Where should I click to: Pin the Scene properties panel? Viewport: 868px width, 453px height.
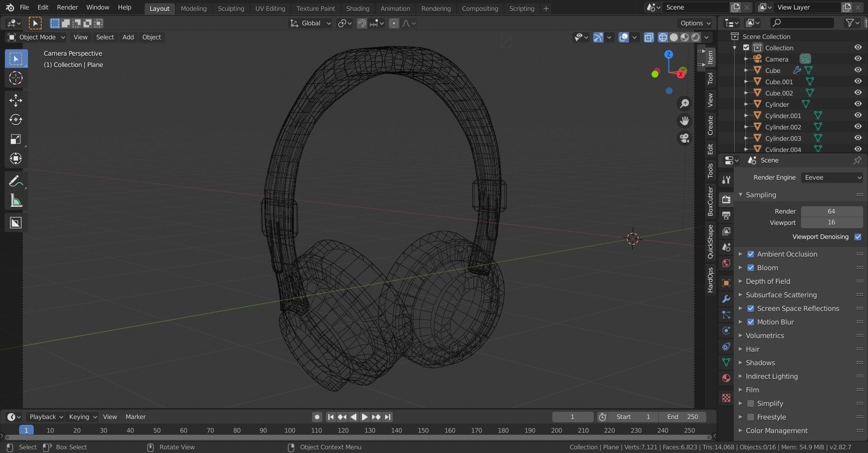tap(857, 160)
